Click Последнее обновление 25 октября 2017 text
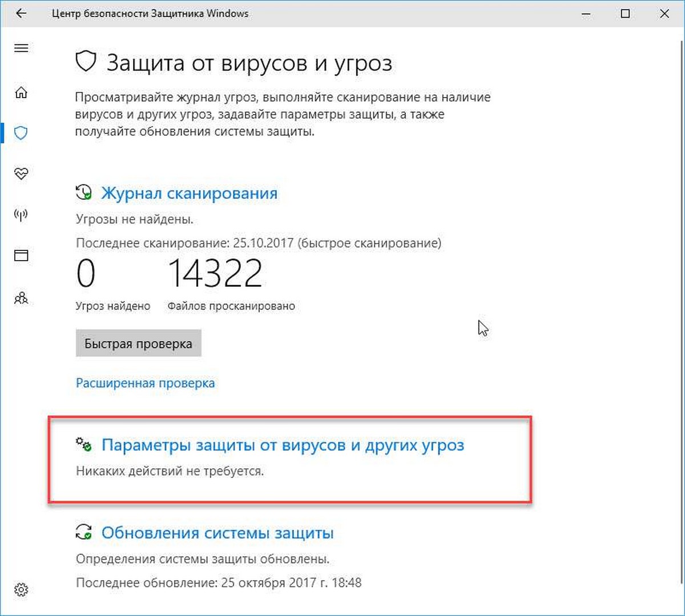This screenshot has height=616, width=685. 219,583
